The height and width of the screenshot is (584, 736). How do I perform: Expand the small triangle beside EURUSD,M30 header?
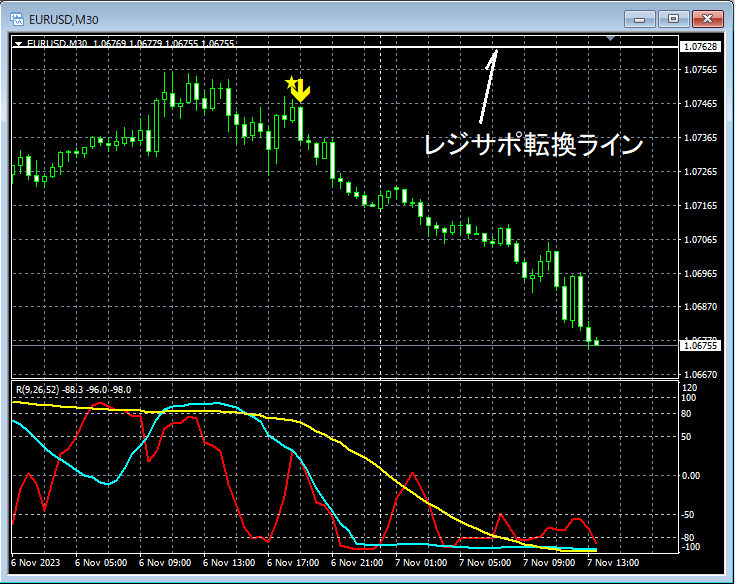point(18,44)
